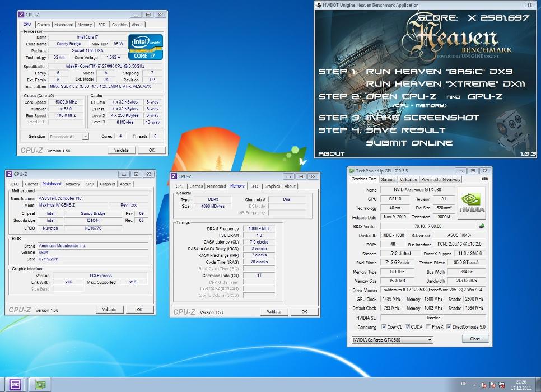This screenshot has width=541, height=392.
Task: Toggle the CUDA checkbox
Action: (407, 327)
